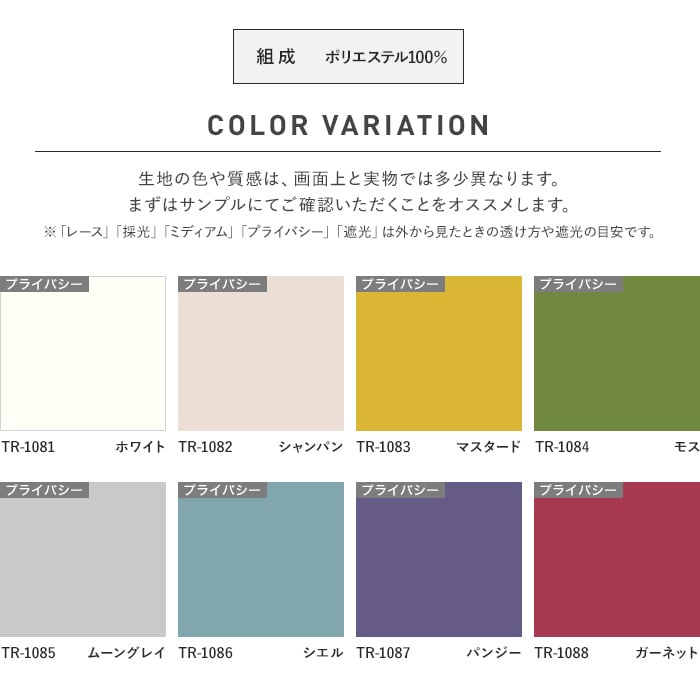Screen dimensions: 700x700
Task: Select the white TR-1081 ホワイト swatch
Action: [x=83, y=353]
